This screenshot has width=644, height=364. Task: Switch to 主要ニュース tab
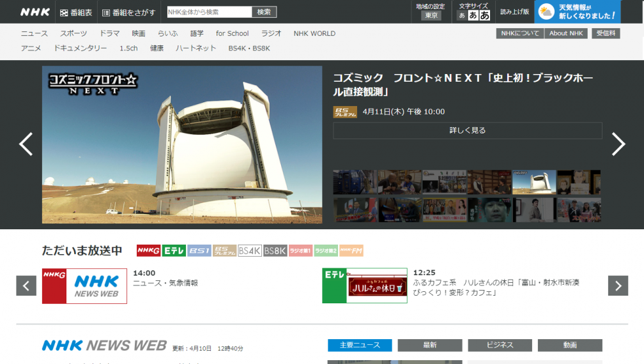[x=360, y=345]
